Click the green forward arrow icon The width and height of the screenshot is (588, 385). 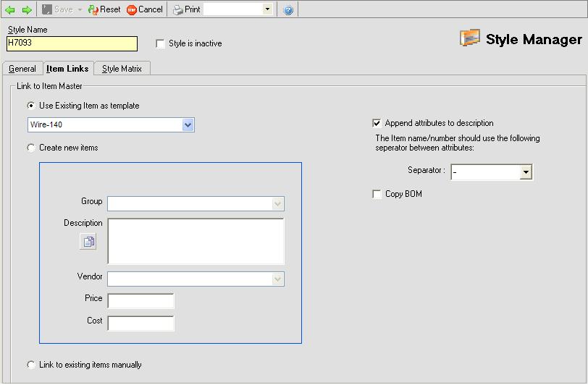26,10
